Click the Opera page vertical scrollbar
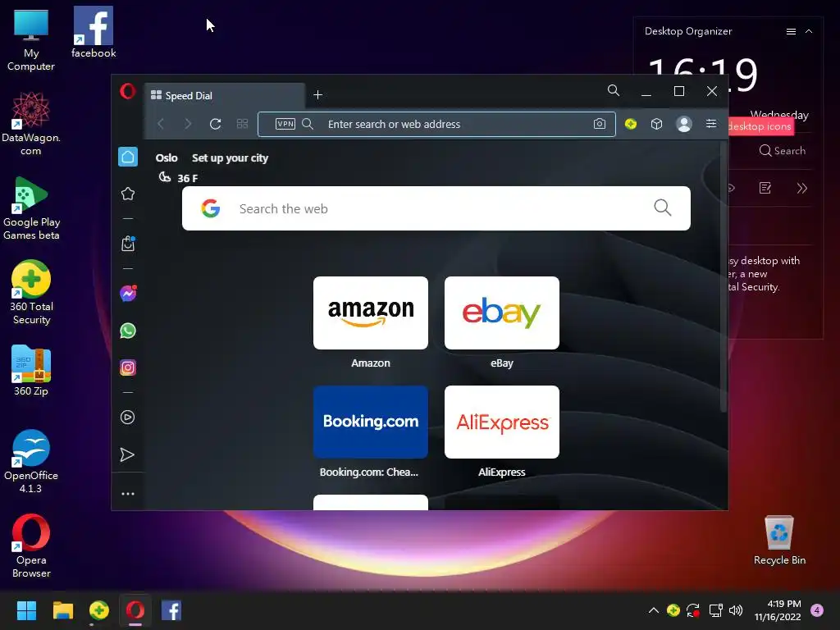Screen dimensions: 840x630 (x=724, y=276)
